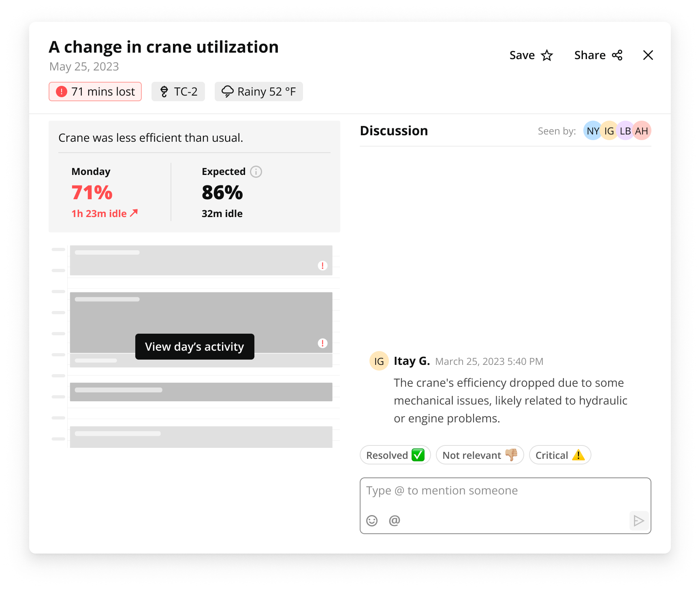Click the 71 mins lost badge
This screenshot has height=590, width=700.
tap(95, 92)
